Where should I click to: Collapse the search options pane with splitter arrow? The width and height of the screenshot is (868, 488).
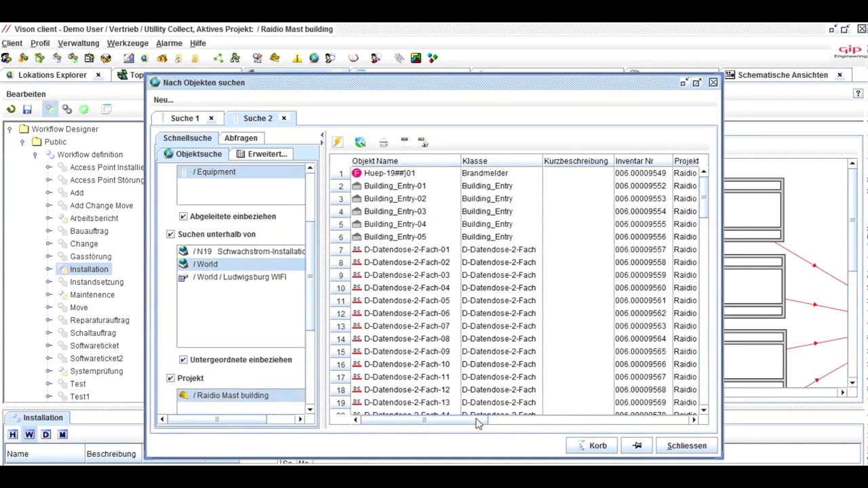pos(322,136)
